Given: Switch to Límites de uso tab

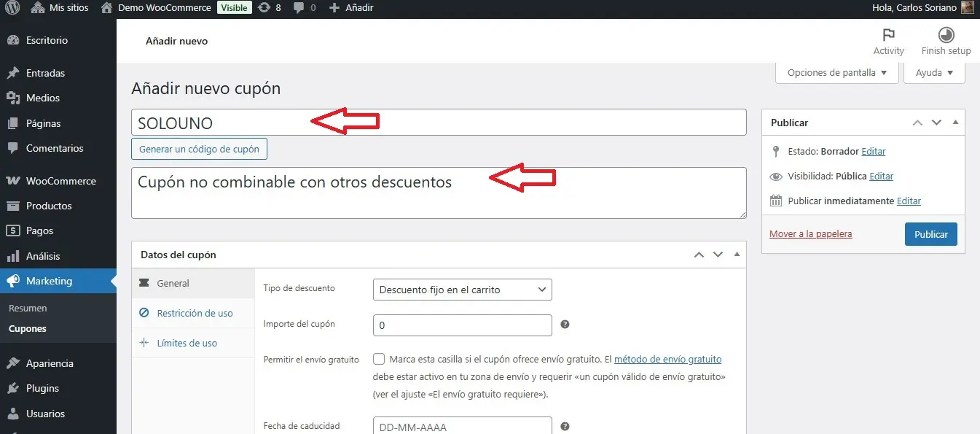Looking at the screenshot, I should click(x=187, y=343).
